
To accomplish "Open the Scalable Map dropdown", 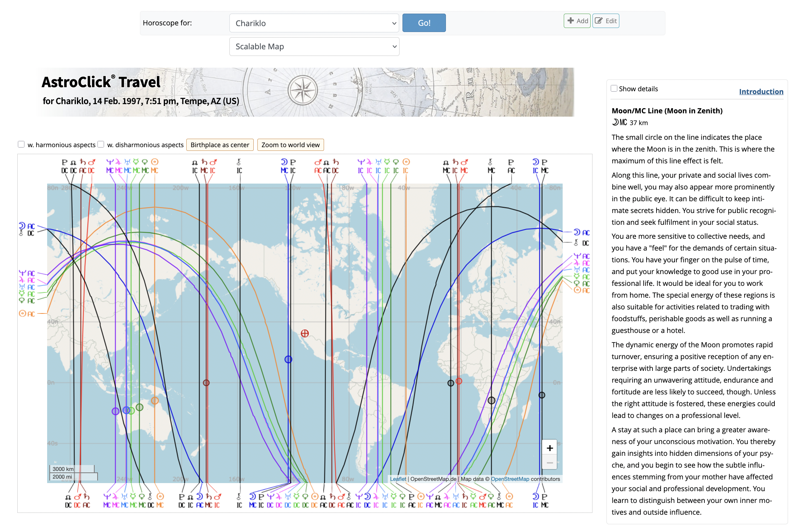I will [x=314, y=47].
